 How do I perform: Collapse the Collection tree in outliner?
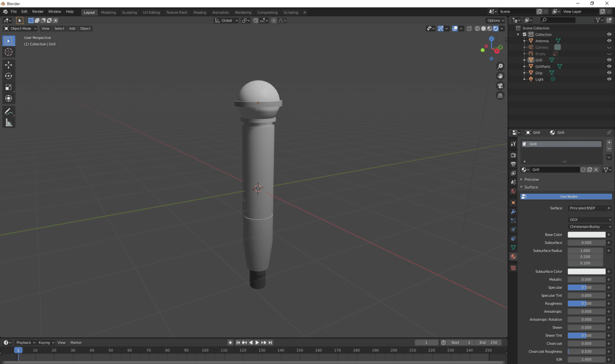[x=519, y=34]
